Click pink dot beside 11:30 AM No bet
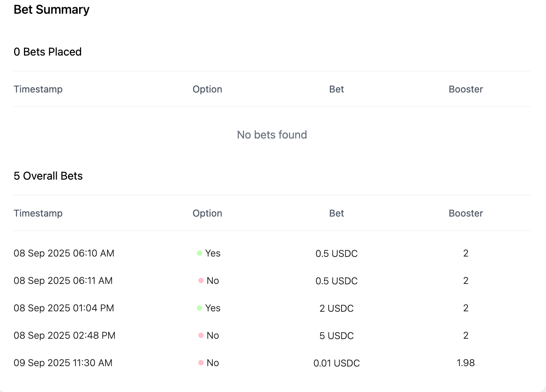Image resolution: width=546 pixels, height=392 pixels. 201,363
